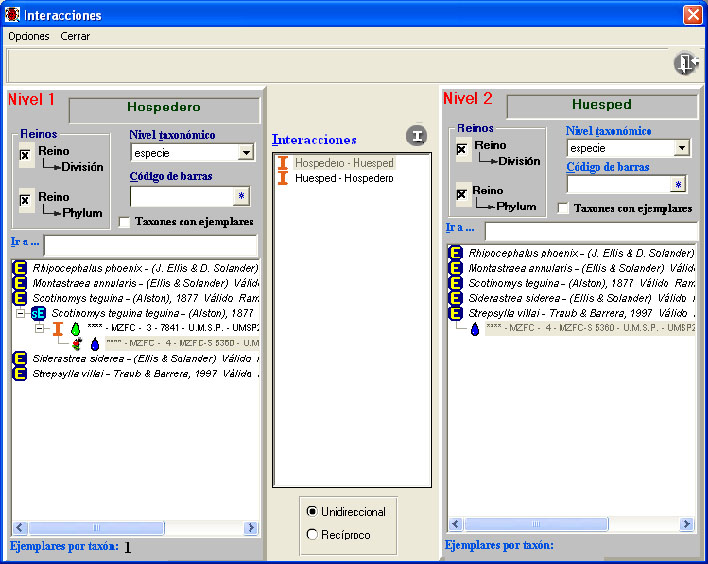Image resolution: width=708 pixels, height=564 pixels.
Task: Click E icon of Strepsylla villai in Nivel 2
Action: point(456,313)
